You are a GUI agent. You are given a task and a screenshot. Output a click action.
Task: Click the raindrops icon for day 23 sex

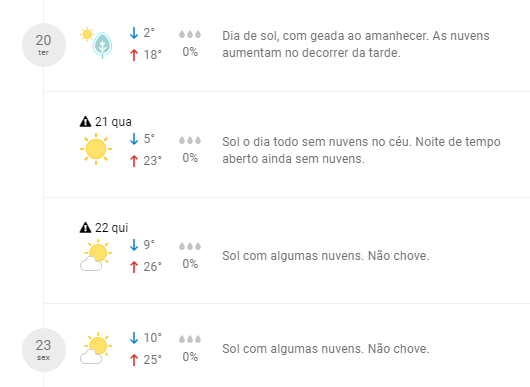(x=190, y=339)
